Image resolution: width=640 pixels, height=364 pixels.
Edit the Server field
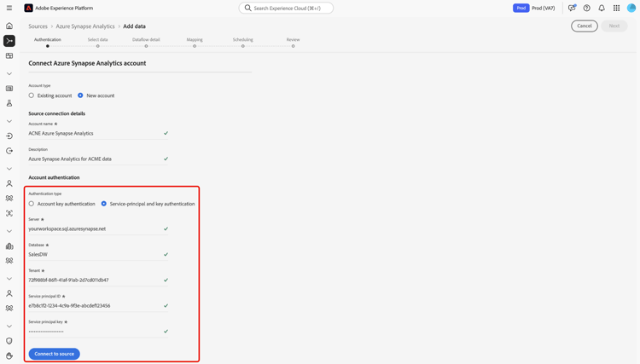point(98,228)
